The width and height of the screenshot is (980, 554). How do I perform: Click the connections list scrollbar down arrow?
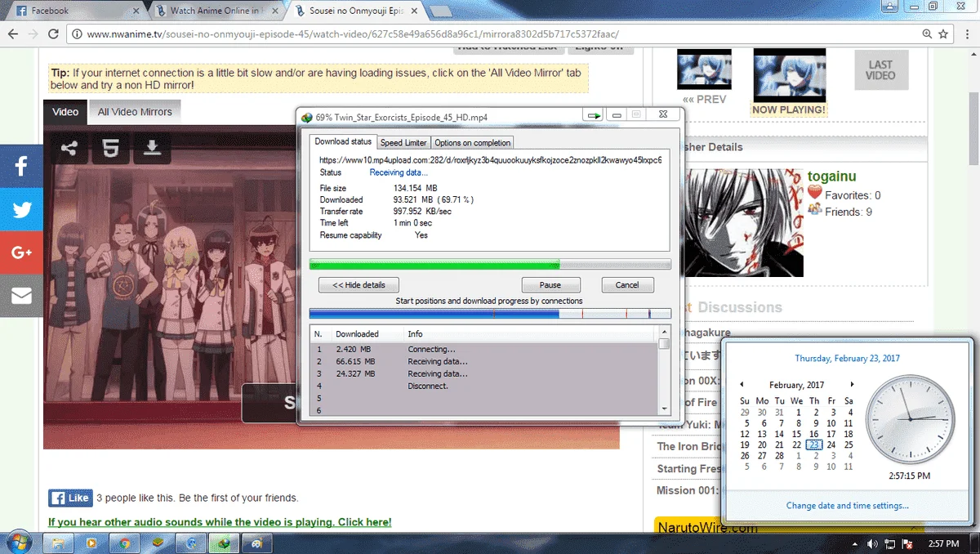pyautogui.click(x=664, y=408)
